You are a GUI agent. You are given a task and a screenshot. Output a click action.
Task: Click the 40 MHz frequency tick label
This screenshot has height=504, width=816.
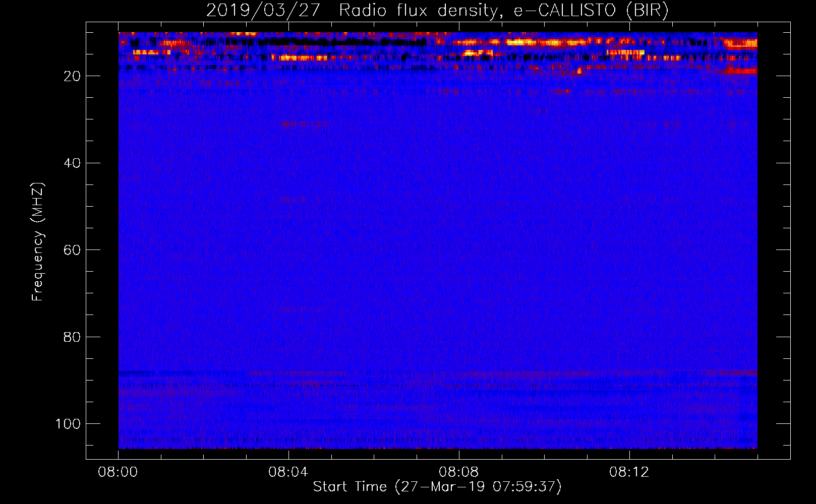pyautogui.click(x=72, y=163)
